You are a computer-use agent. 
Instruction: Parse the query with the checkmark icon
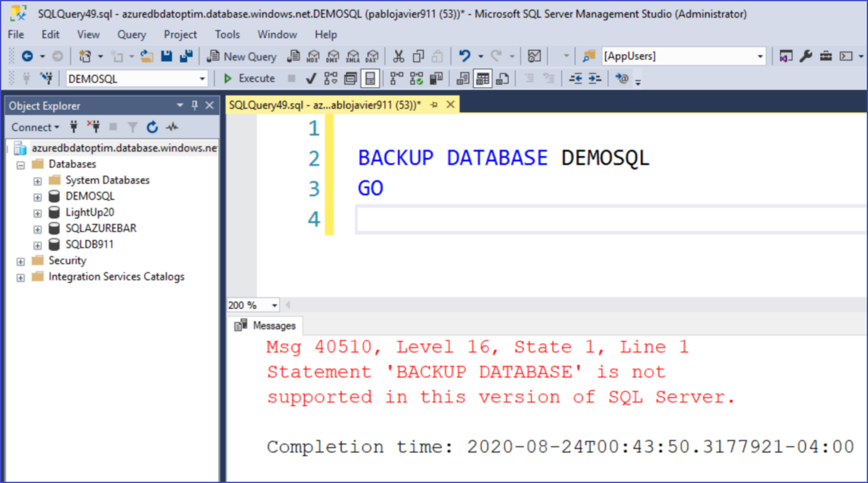311,79
